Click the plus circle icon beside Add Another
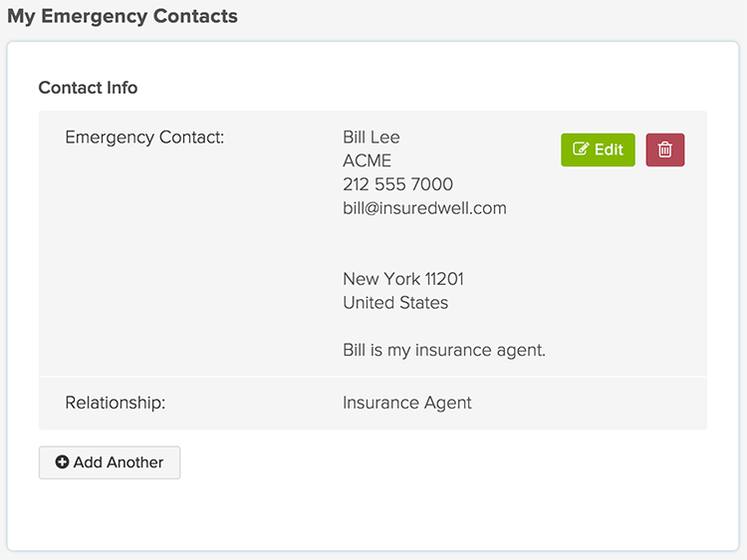Image resolution: width=747 pixels, height=560 pixels. 62,462
